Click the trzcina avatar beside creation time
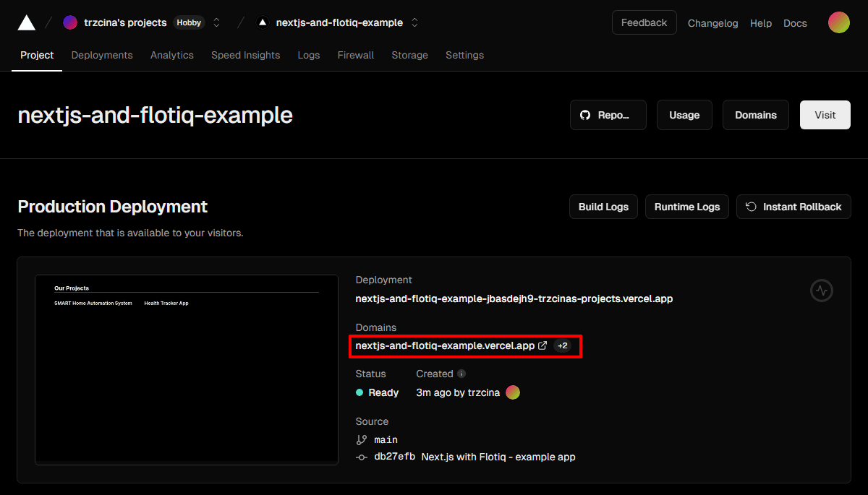Image resolution: width=868 pixels, height=495 pixels. 513,392
